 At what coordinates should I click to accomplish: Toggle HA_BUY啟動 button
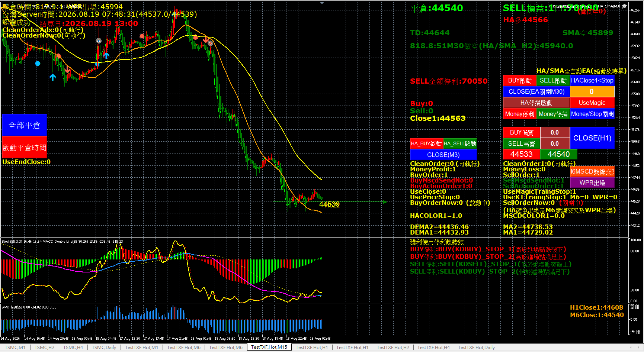tap(426, 144)
